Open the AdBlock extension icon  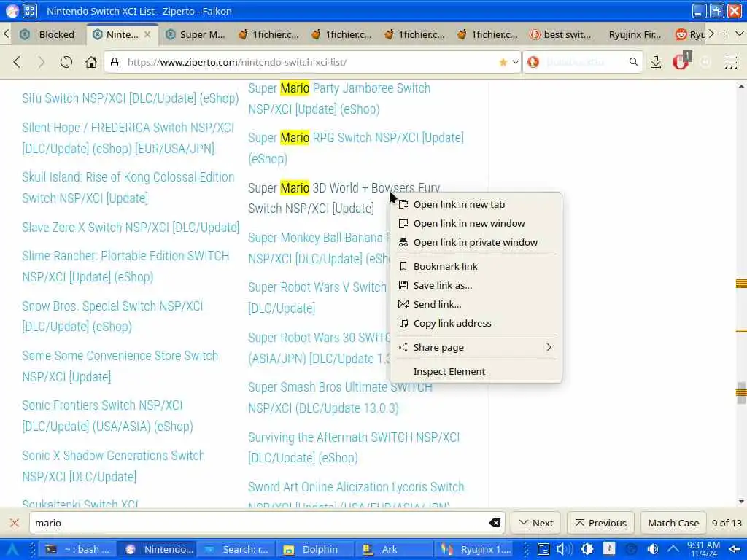point(681,62)
